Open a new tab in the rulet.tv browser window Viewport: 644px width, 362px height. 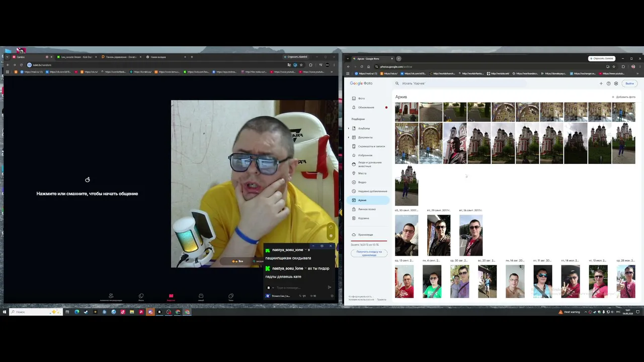click(192, 57)
